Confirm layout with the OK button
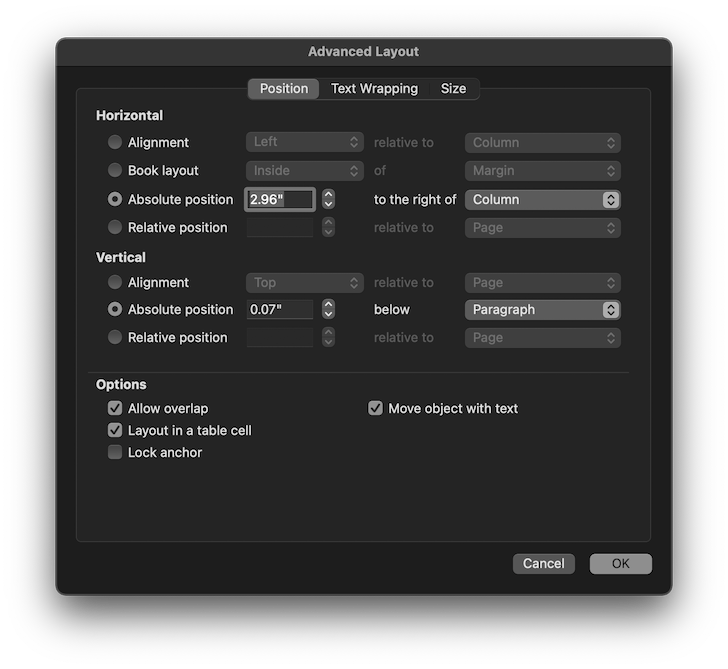Image resolution: width=728 pixels, height=669 pixels. pyautogui.click(x=620, y=564)
